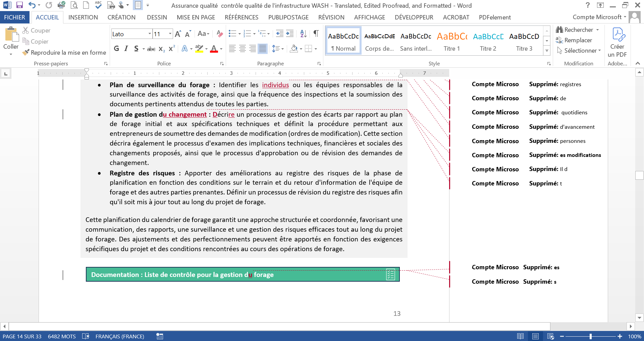Open the Lato font name dropdown

(150, 34)
